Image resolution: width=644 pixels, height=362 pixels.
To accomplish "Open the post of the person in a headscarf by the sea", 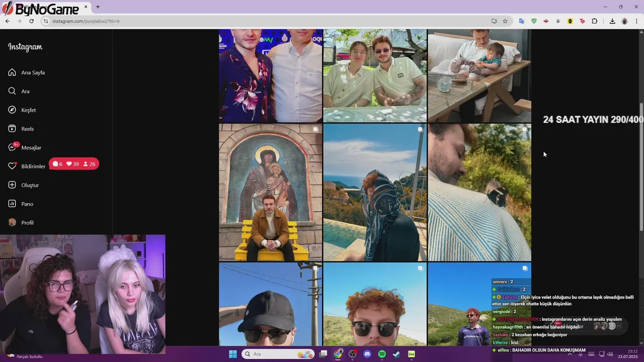I will click(x=375, y=193).
